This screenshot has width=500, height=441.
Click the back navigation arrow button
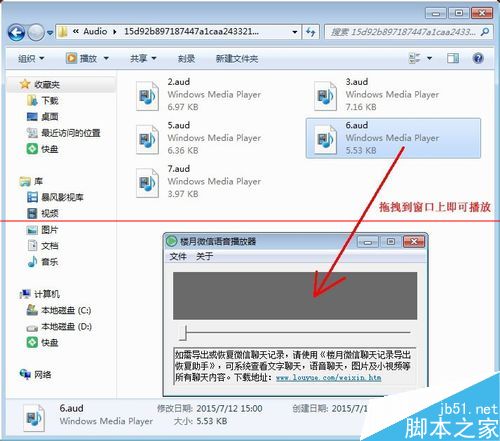(16, 33)
